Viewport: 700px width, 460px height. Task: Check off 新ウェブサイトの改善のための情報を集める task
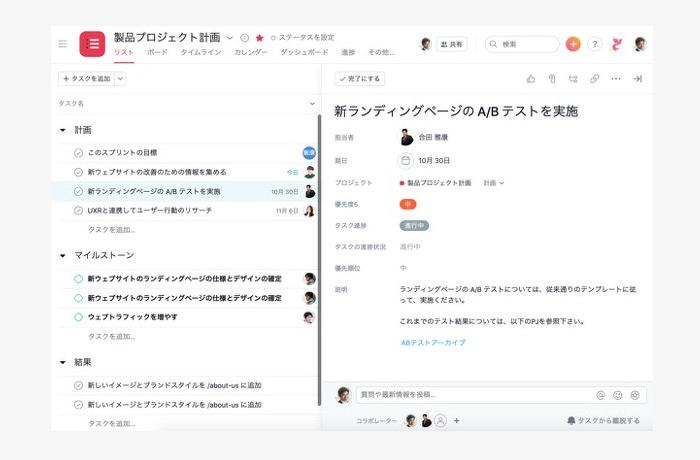pyautogui.click(x=78, y=172)
